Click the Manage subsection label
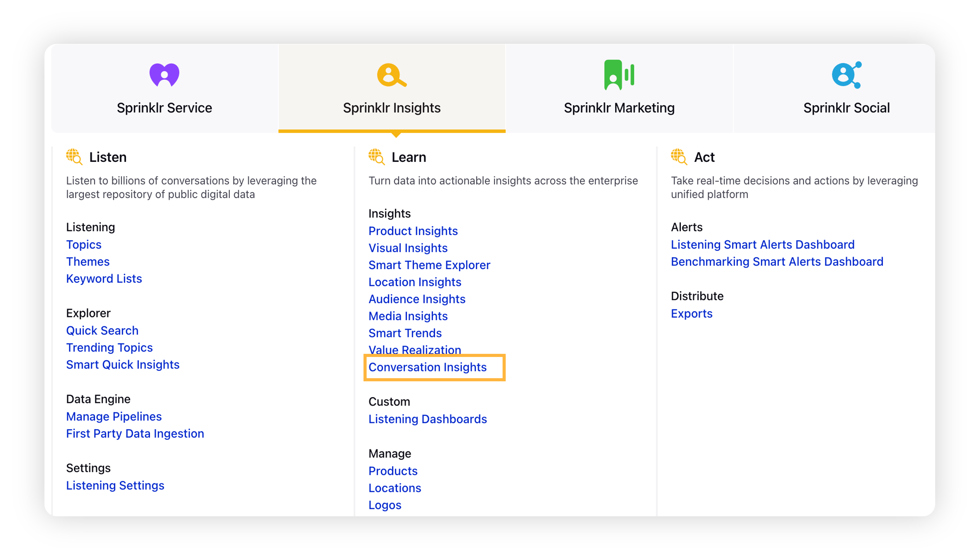 point(390,453)
